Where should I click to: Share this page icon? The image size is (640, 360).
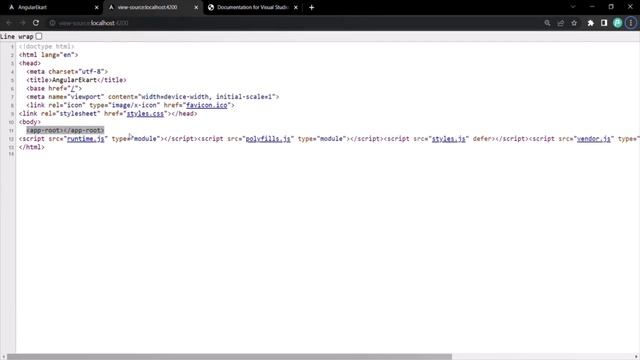(x=561, y=23)
